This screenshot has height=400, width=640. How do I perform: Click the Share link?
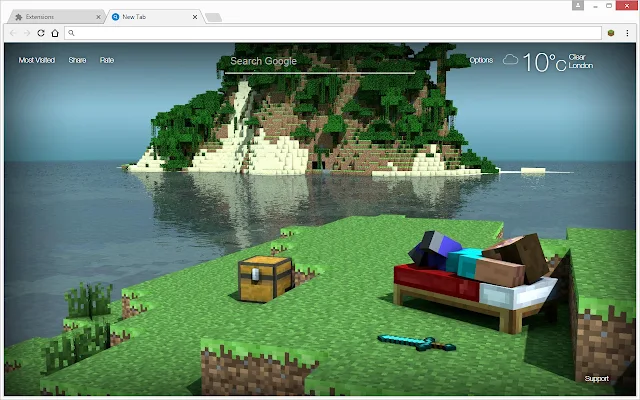(x=77, y=60)
